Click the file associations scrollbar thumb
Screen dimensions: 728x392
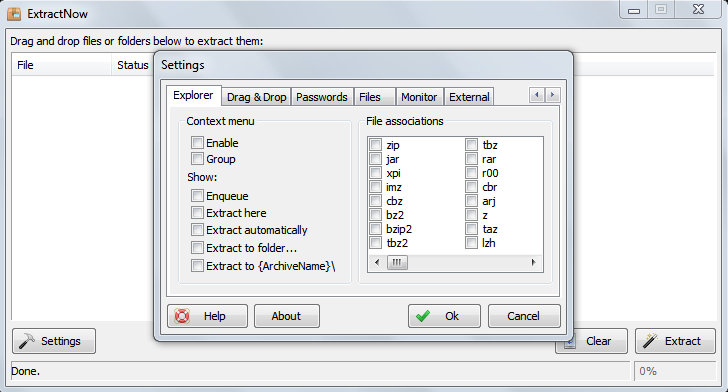(397, 262)
